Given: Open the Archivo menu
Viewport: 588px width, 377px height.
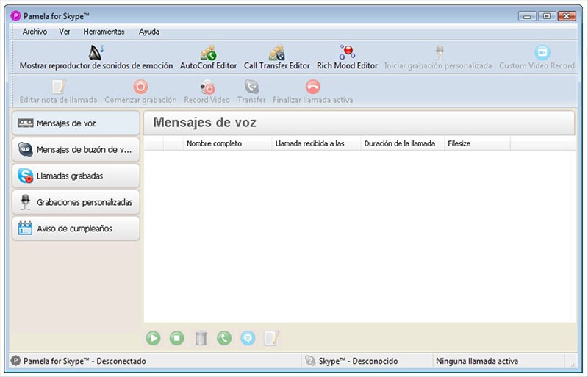Looking at the screenshot, I should [x=35, y=32].
